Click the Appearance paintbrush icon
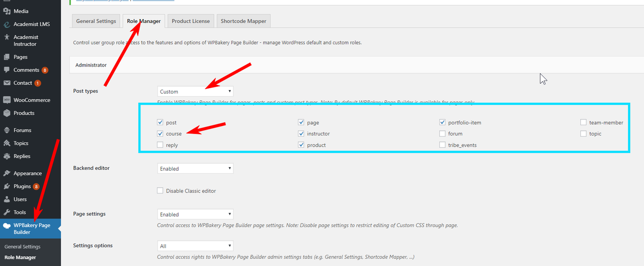The height and width of the screenshot is (266, 644). pyautogui.click(x=7, y=173)
